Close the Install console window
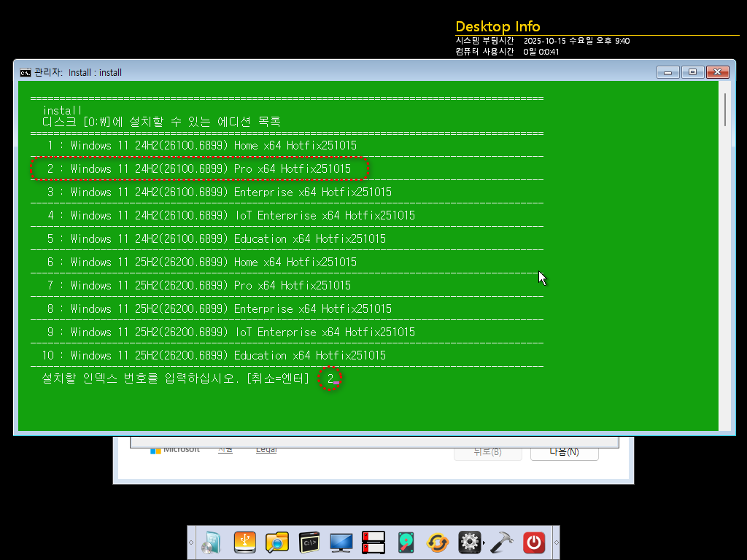Screen dimensions: 747x560 pos(718,72)
